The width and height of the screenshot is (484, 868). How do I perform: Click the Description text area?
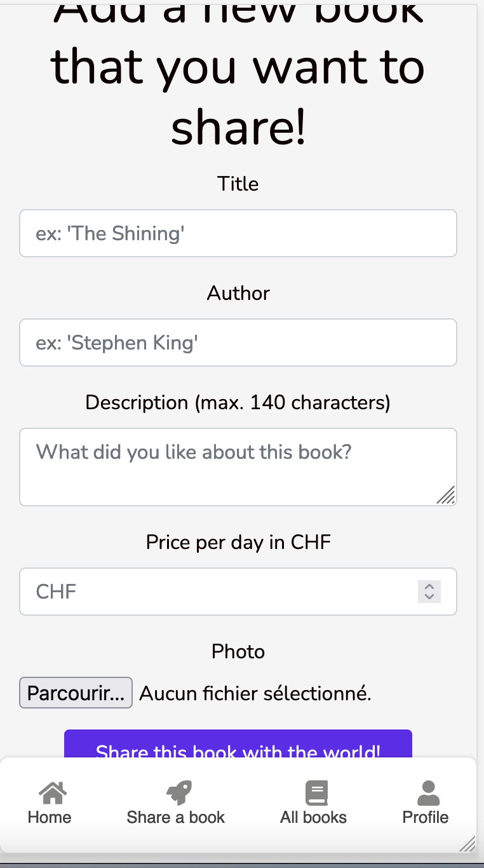pyautogui.click(x=229, y=467)
